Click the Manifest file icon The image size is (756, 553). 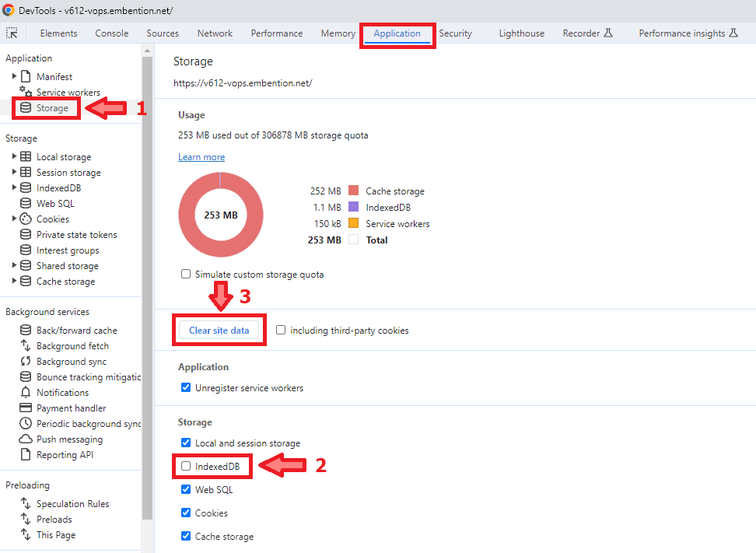point(26,77)
